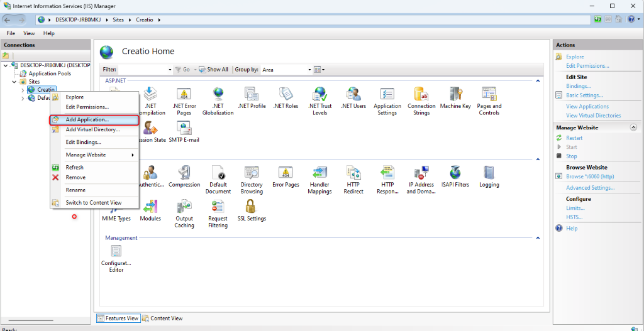Switch to the Content View tab

(162, 318)
